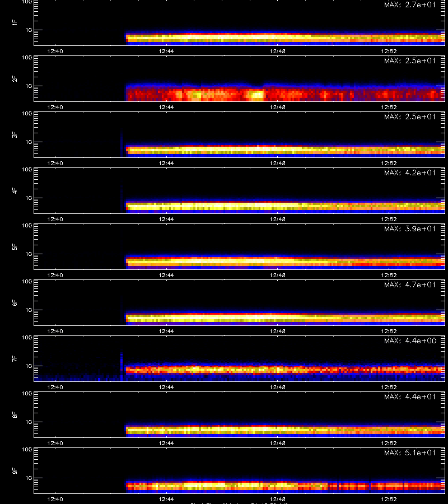Click the 4F panel axis label

tap(15, 190)
